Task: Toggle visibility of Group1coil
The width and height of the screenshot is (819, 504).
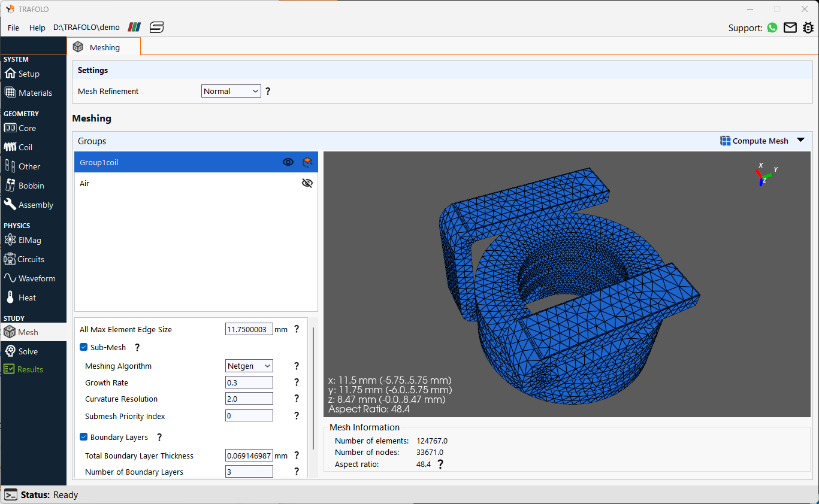Action: [x=288, y=162]
